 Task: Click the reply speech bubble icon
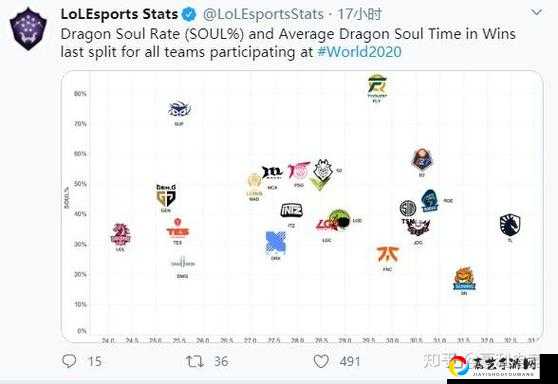point(69,361)
